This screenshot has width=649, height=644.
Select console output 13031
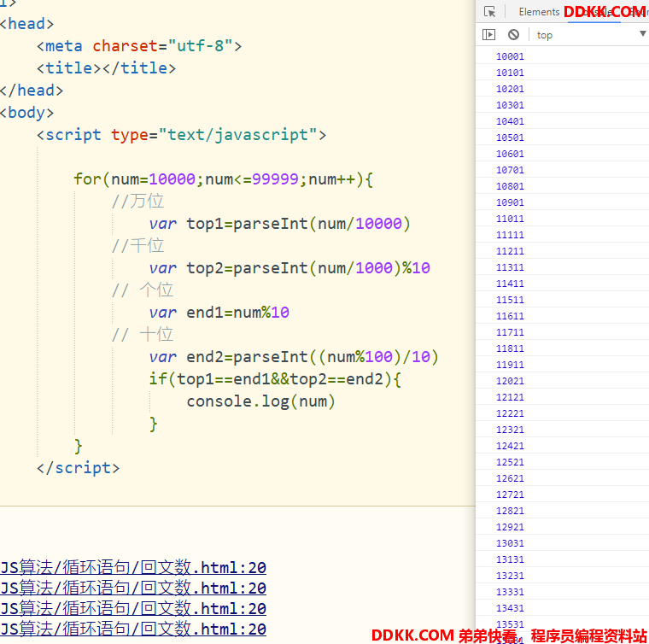510,543
